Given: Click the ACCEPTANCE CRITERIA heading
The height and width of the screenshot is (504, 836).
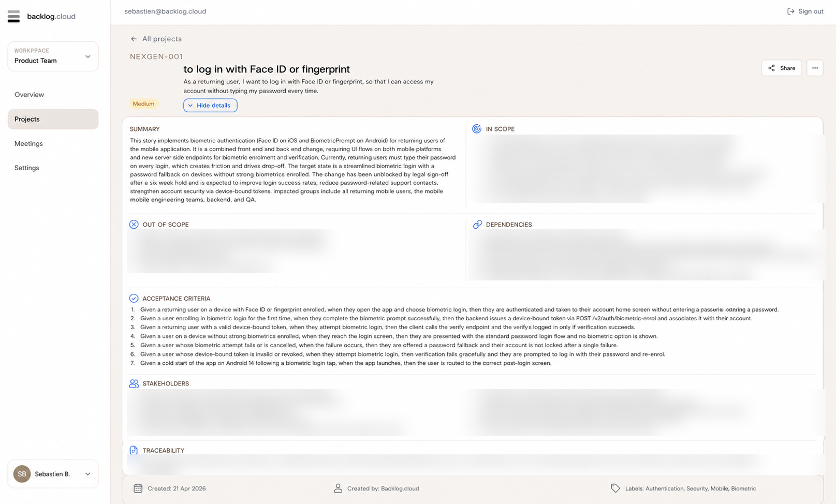Looking at the screenshot, I should click(177, 299).
